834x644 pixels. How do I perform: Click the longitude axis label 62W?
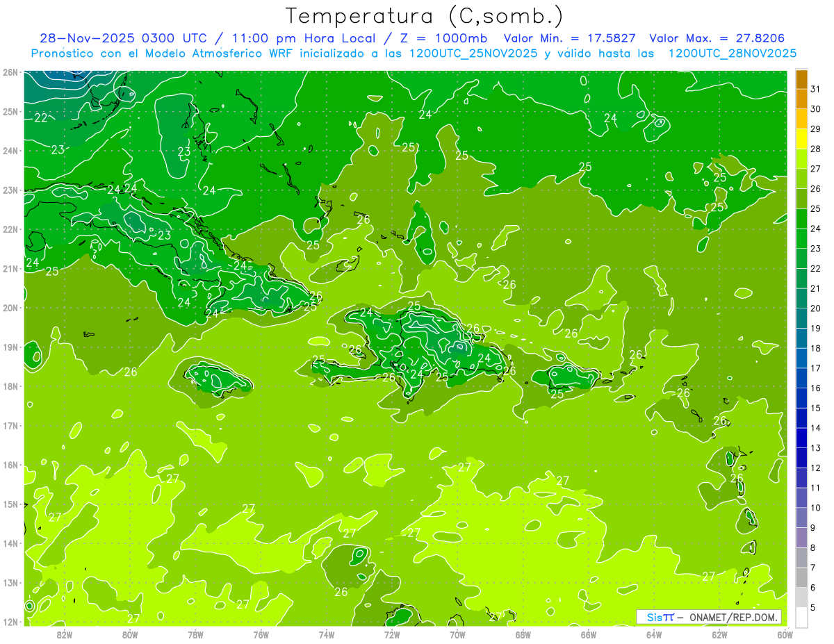(x=719, y=634)
